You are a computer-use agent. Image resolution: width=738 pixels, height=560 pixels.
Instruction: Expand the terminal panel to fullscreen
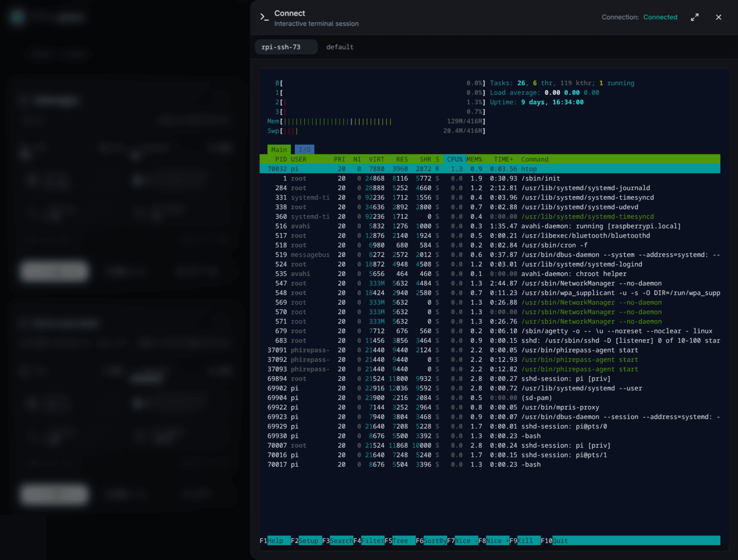(695, 17)
